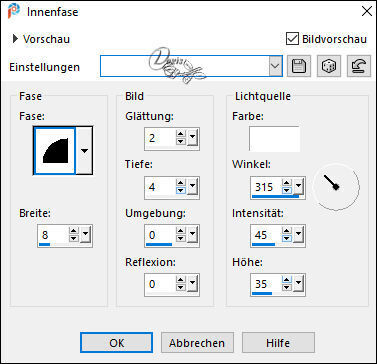Reset settings to default arrow icon
The image size is (377, 364).
coord(359,66)
